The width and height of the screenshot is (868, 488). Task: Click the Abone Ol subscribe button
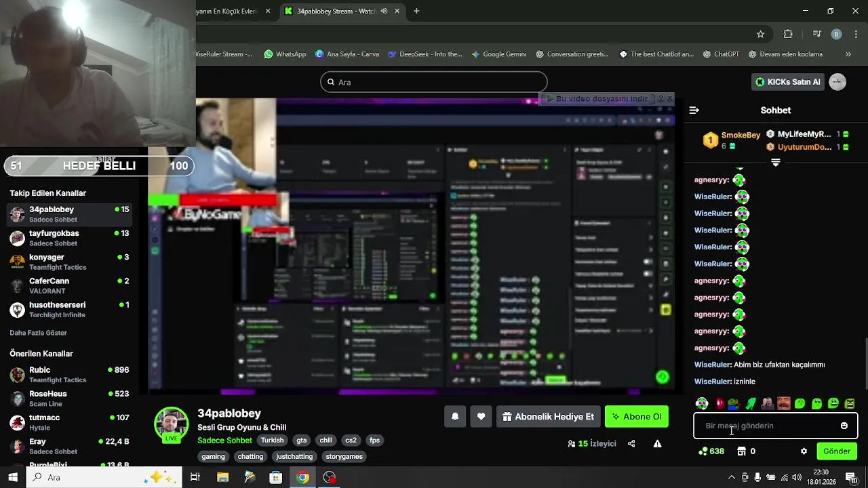[x=637, y=417]
